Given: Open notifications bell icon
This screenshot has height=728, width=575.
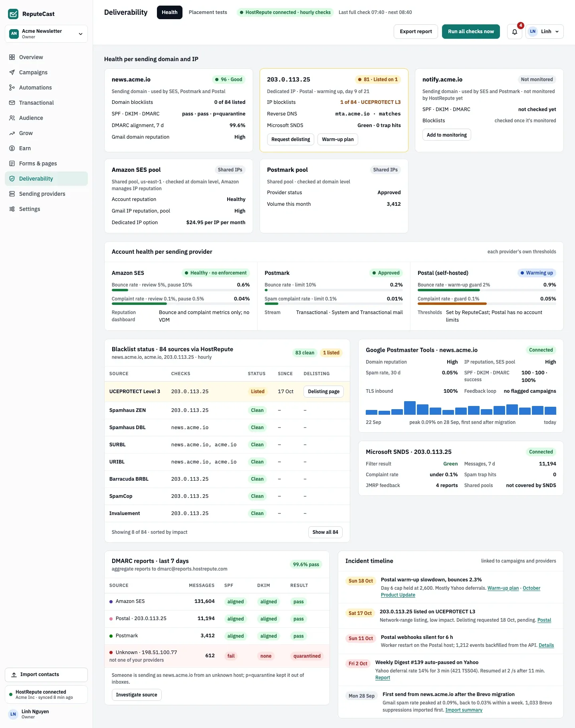Looking at the screenshot, I should pos(514,32).
